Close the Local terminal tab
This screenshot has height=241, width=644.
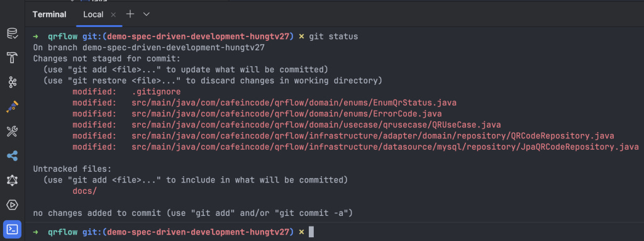tap(113, 14)
